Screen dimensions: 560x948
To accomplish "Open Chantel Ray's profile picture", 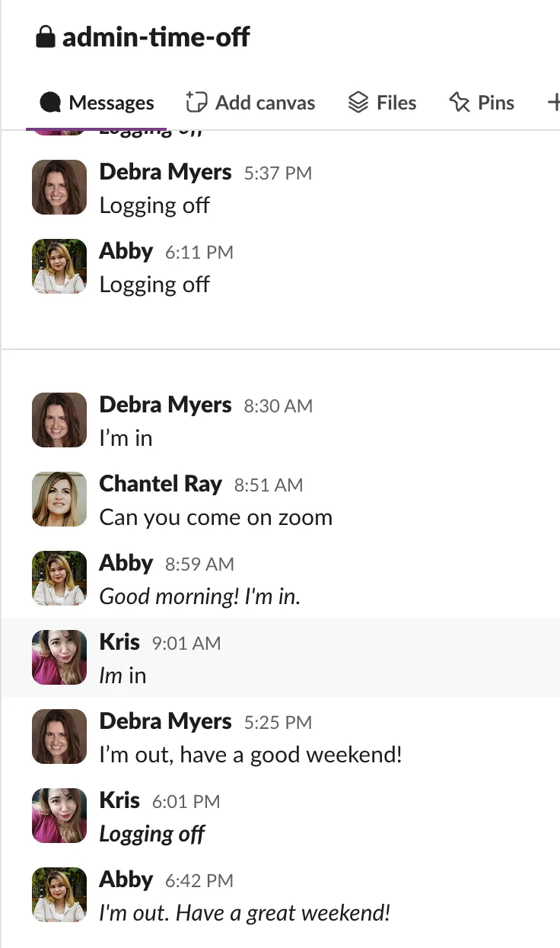I will pyautogui.click(x=59, y=499).
